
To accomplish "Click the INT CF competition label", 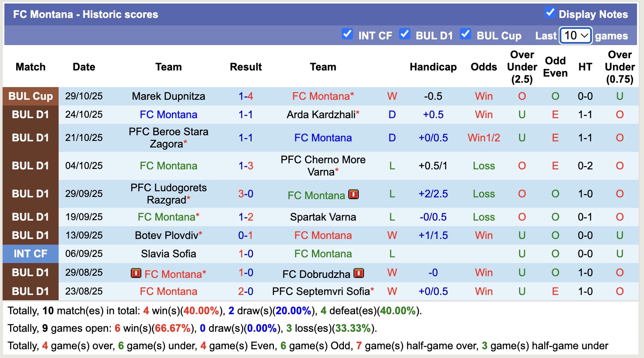I will (31, 254).
